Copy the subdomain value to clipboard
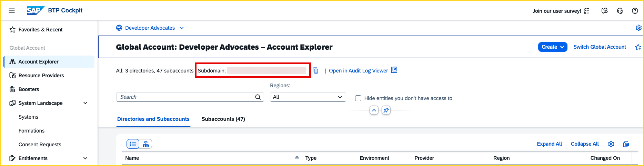 click(x=315, y=71)
